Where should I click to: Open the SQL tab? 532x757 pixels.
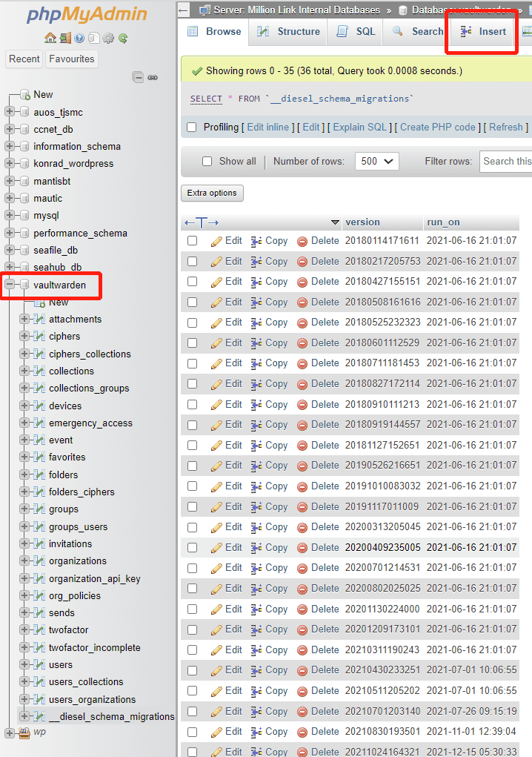coord(356,32)
